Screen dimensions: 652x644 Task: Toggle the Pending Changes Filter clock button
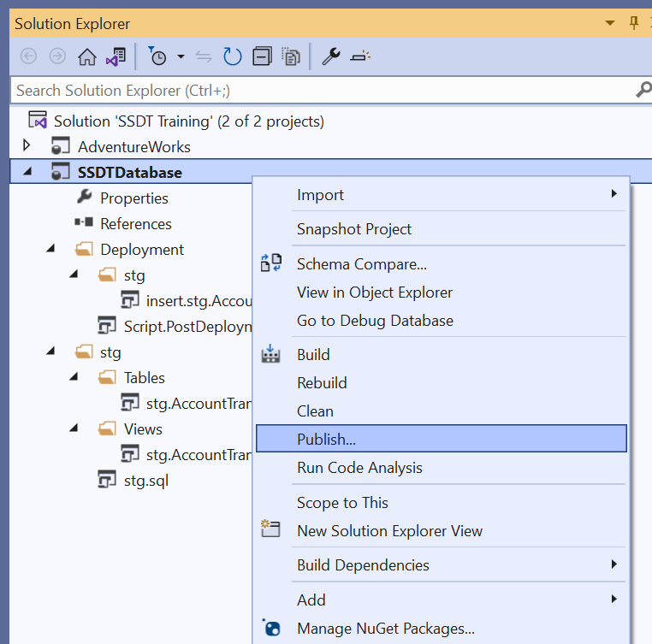(158, 57)
